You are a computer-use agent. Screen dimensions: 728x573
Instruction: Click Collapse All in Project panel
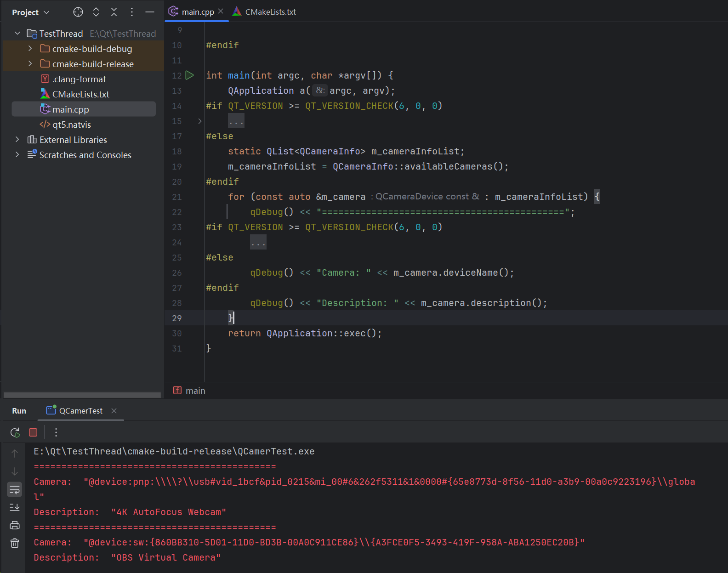[x=114, y=12]
